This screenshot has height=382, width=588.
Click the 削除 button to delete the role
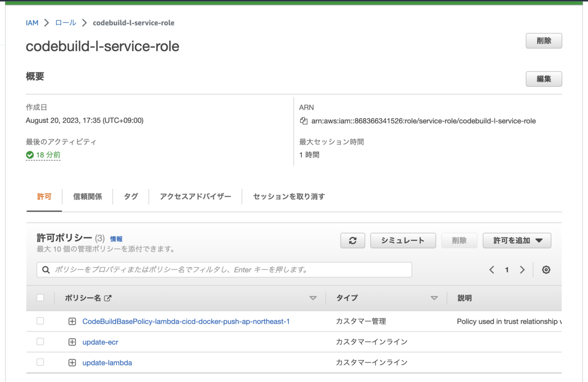544,41
